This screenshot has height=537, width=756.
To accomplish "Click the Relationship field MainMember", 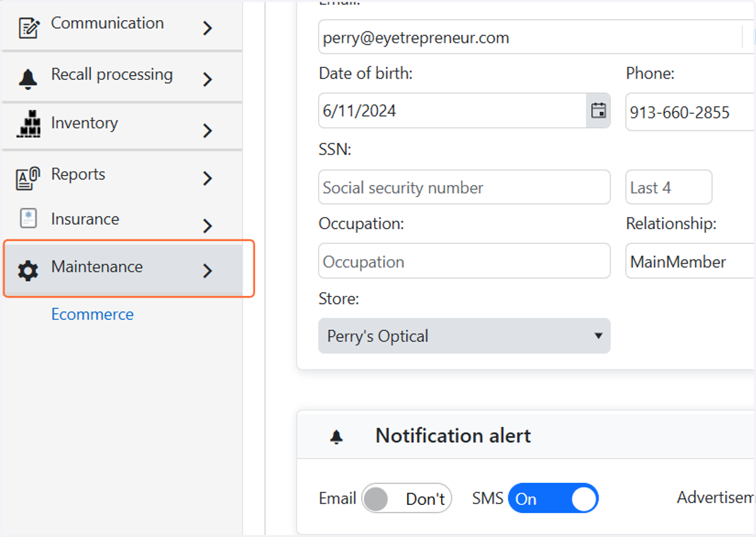I will (x=690, y=261).
